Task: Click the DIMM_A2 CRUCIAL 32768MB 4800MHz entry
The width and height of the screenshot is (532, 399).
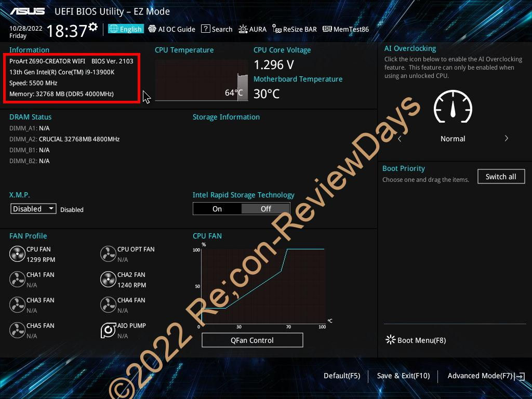Action: coord(64,139)
